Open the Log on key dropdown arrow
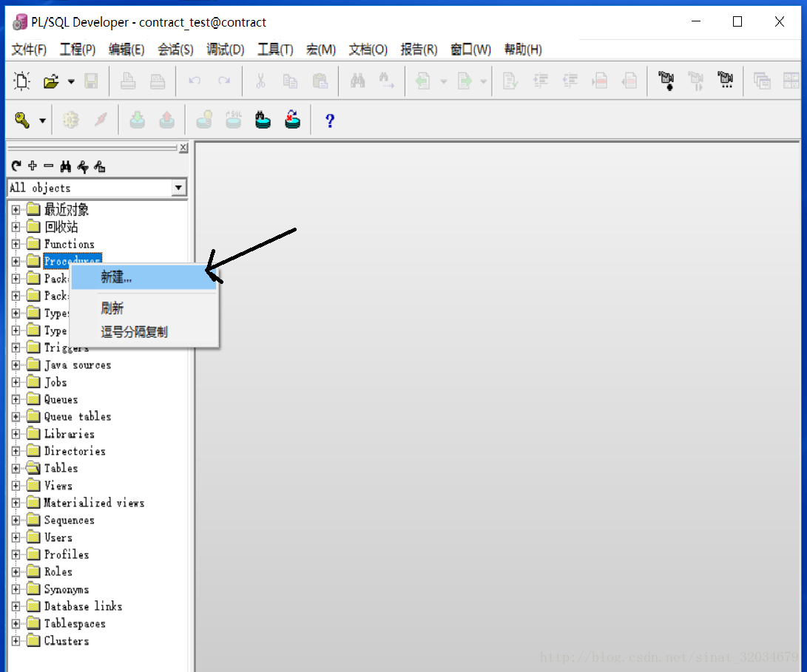 click(43, 121)
